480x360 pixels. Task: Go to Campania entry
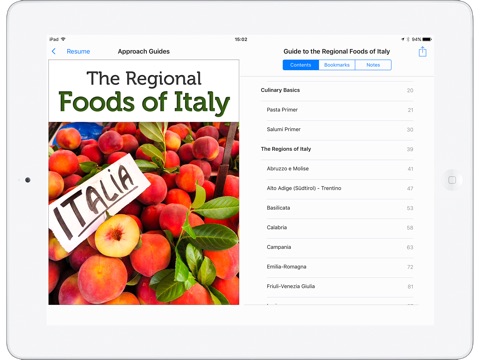[340, 247]
